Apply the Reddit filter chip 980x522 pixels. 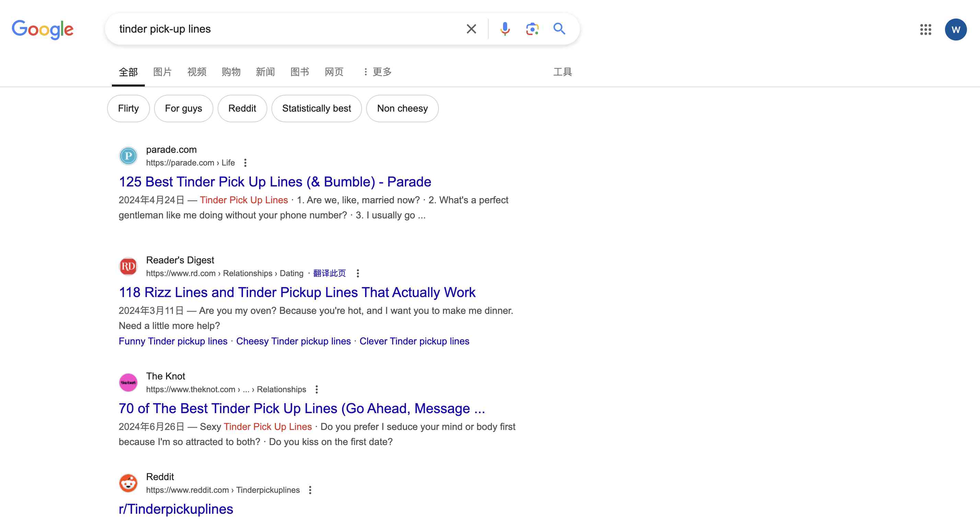(x=242, y=109)
